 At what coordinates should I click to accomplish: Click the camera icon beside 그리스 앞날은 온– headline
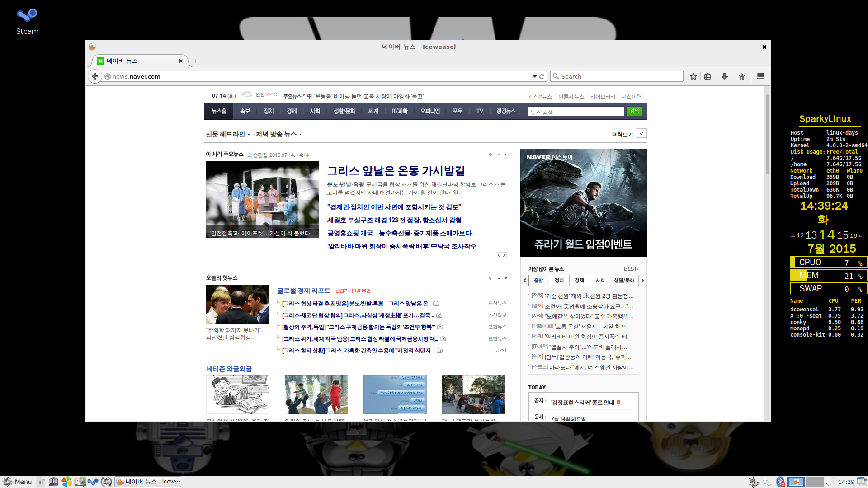436,304
